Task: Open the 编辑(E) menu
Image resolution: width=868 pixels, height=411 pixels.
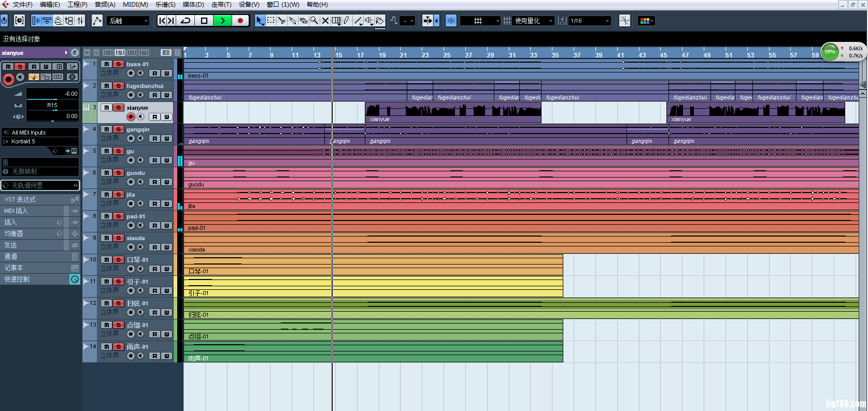Action: (50, 5)
